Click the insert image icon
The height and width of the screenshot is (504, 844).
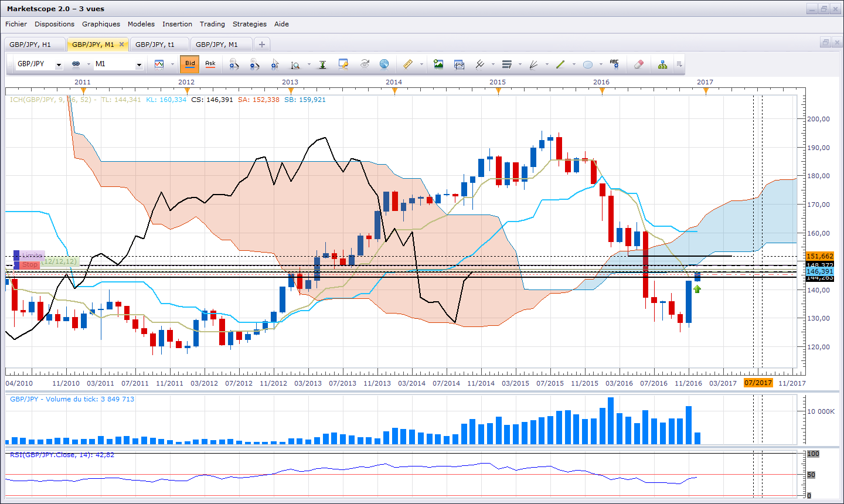[438, 64]
